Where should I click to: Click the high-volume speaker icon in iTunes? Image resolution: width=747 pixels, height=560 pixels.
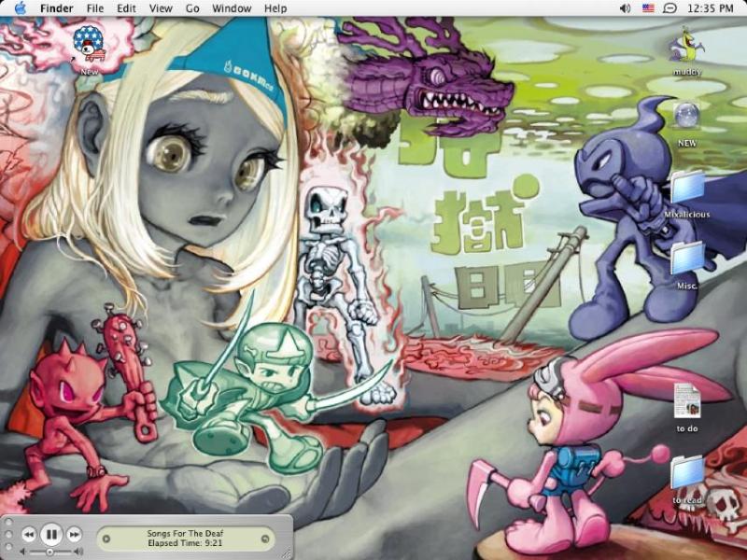79,552
